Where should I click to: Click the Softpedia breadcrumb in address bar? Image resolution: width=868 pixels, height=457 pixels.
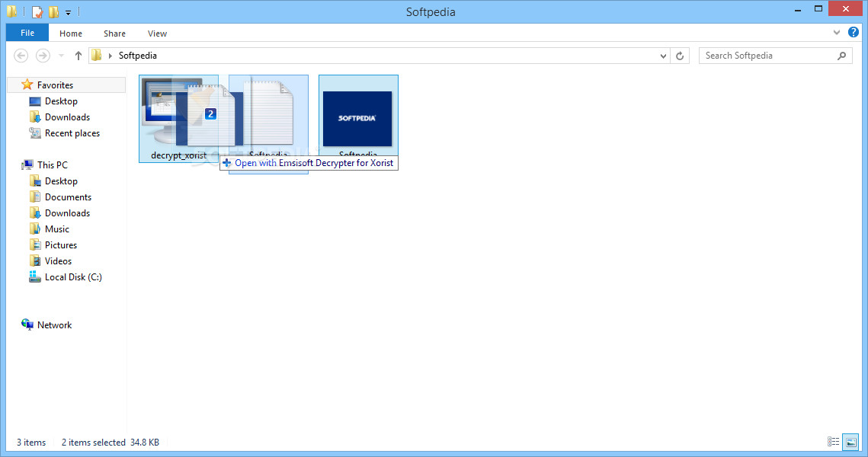click(x=138, y=56)
